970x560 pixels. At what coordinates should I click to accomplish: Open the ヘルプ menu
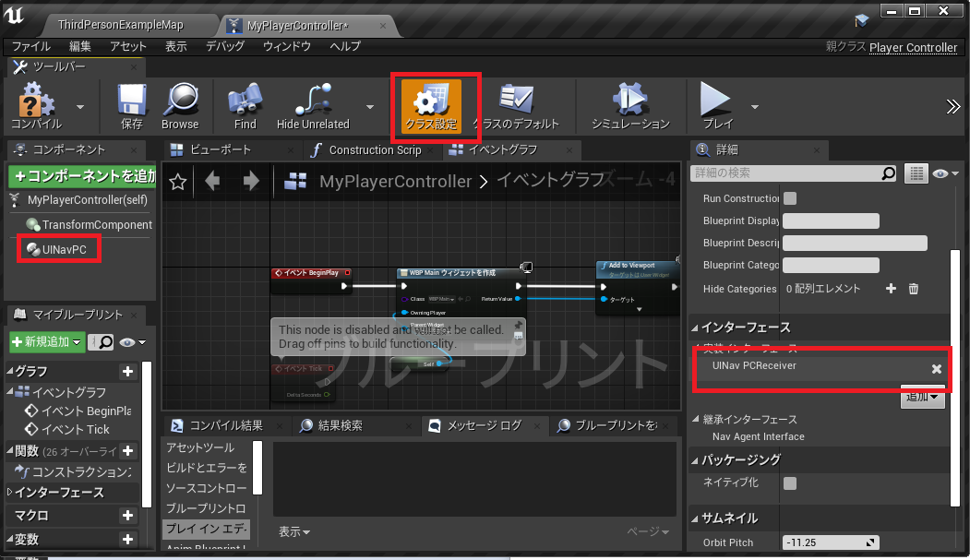coord(344,46)
